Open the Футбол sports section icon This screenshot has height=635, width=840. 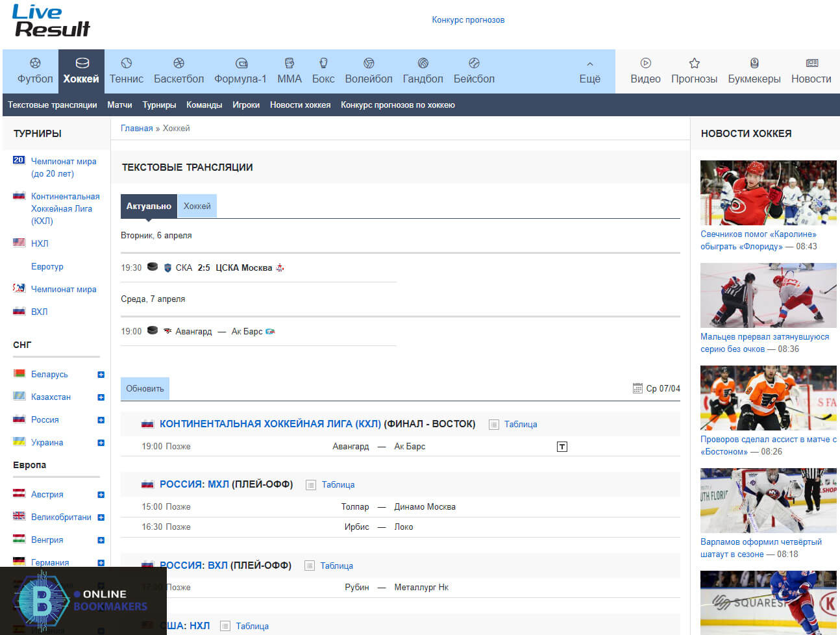click(x=35, y=63)
